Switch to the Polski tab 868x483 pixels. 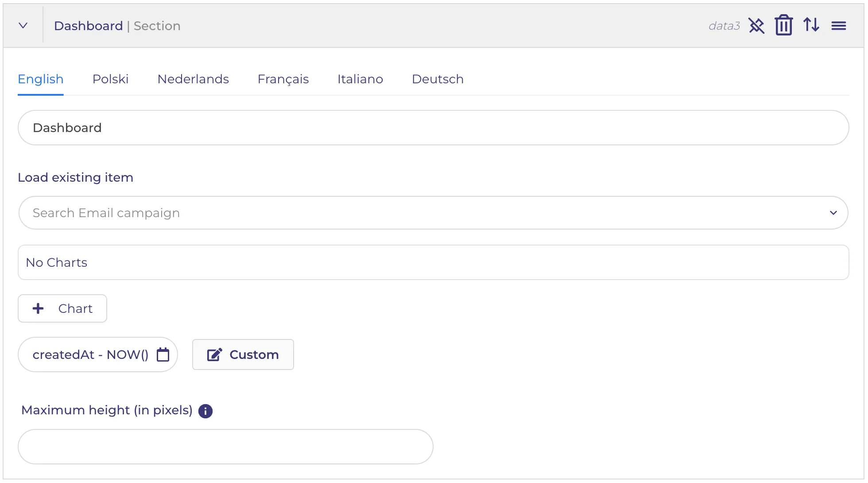pos(110,79)
